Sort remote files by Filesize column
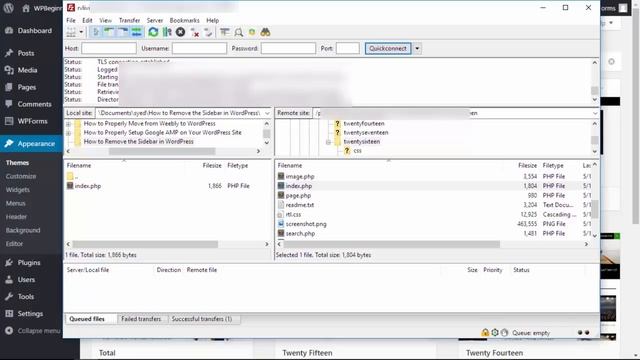The width and height of the screenshot is (640, 360). coord(527,165)
